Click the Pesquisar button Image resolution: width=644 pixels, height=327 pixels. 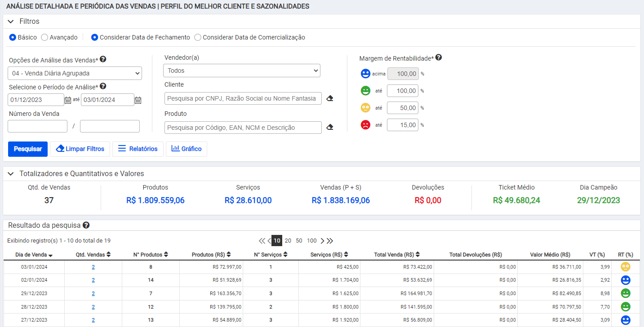pyautogui.click(x=28, y=149)
